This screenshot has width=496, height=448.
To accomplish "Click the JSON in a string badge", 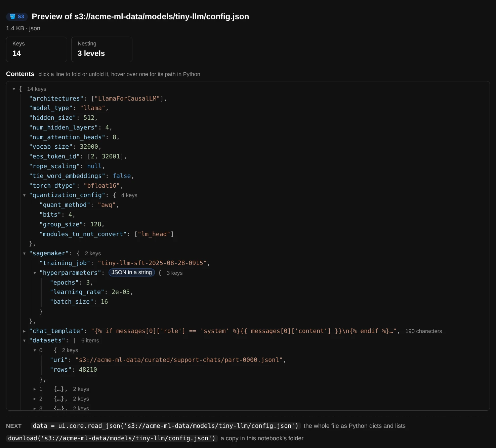I will (x=132, y=272).
